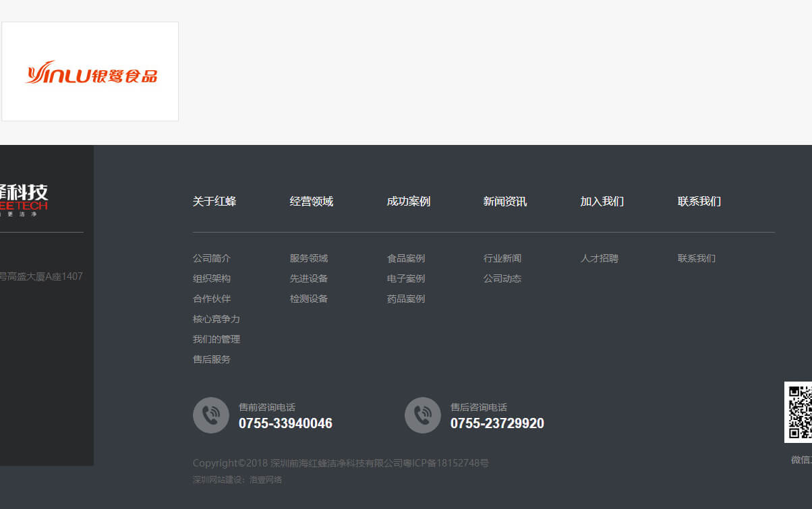Open the 成功案例 section header
Screen dimensions: 812x509
click(408, 201)
